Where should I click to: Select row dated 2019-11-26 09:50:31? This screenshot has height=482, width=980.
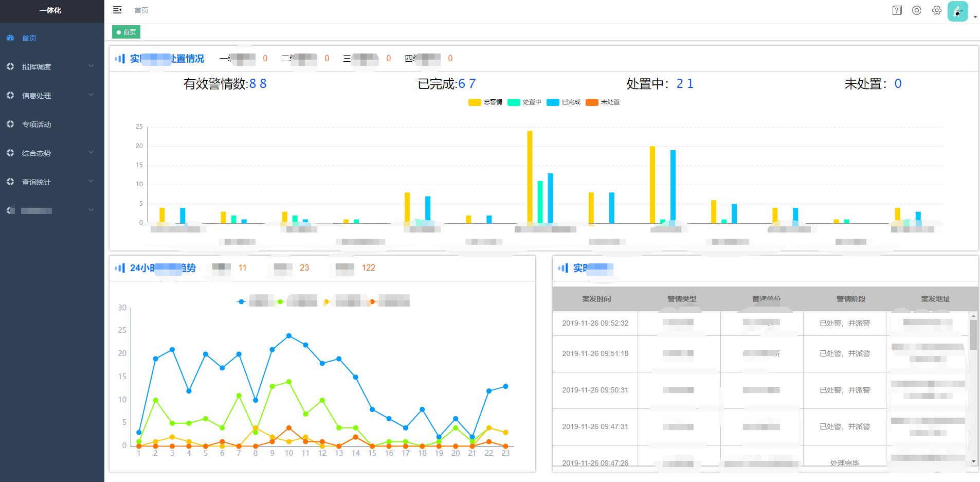pyautogui.click(x=761, y=390)
